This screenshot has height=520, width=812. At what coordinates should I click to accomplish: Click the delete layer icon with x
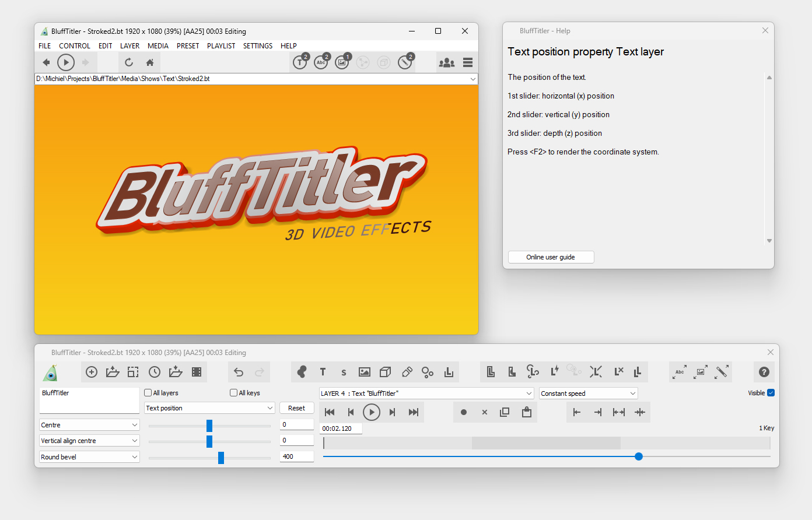click(619, 371)
